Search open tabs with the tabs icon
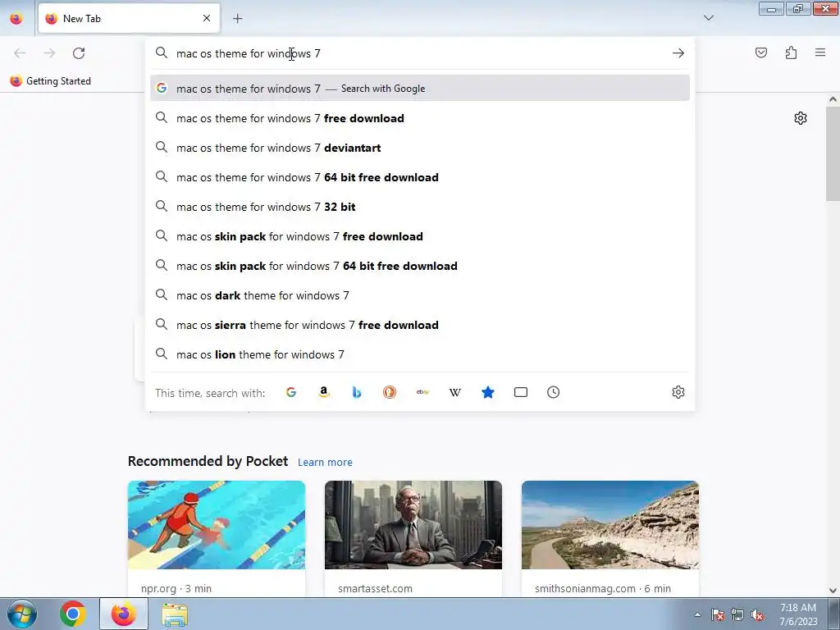Viewport: 840px width, 630px height. [x=521, y=392]
